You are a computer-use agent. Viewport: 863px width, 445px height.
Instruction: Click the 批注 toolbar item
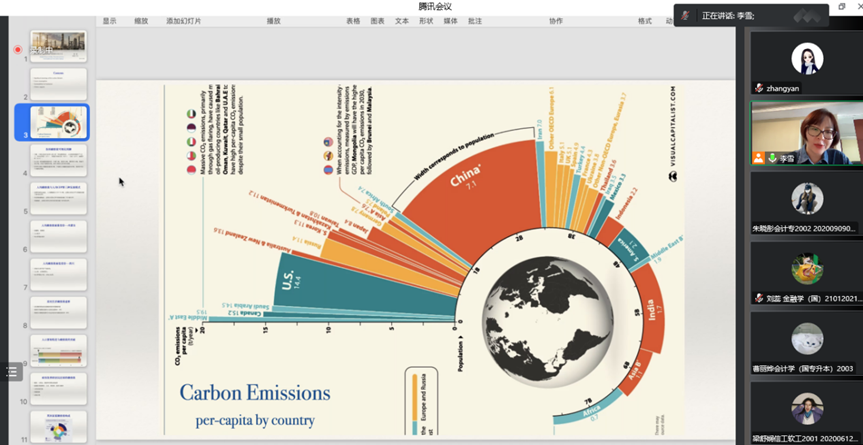pyautogui.click(x=475, y=21)
